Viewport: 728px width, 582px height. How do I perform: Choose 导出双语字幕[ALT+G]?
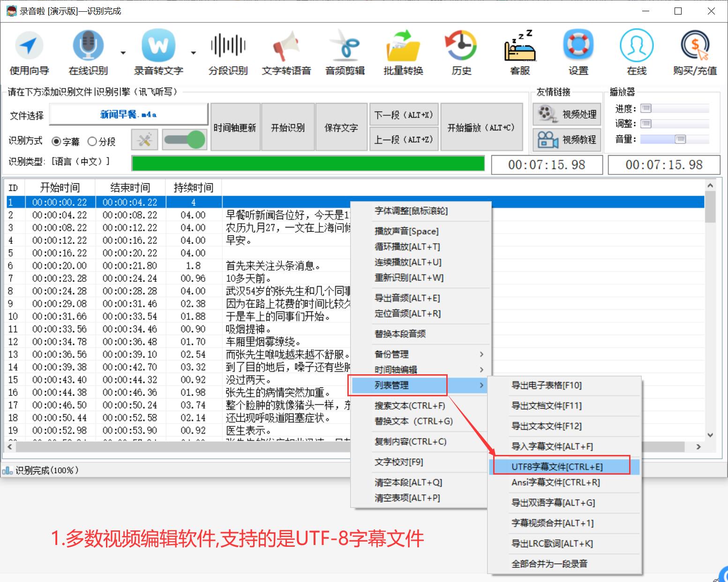564,503
